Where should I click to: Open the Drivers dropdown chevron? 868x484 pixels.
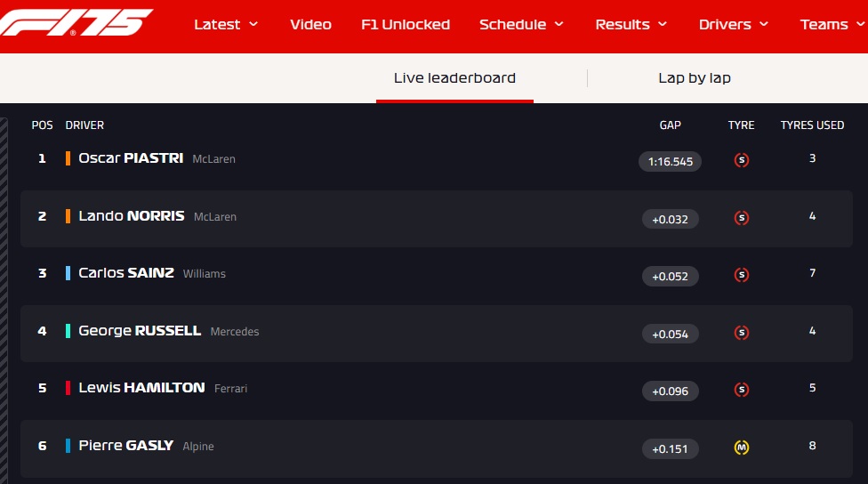tap(764, 24)
